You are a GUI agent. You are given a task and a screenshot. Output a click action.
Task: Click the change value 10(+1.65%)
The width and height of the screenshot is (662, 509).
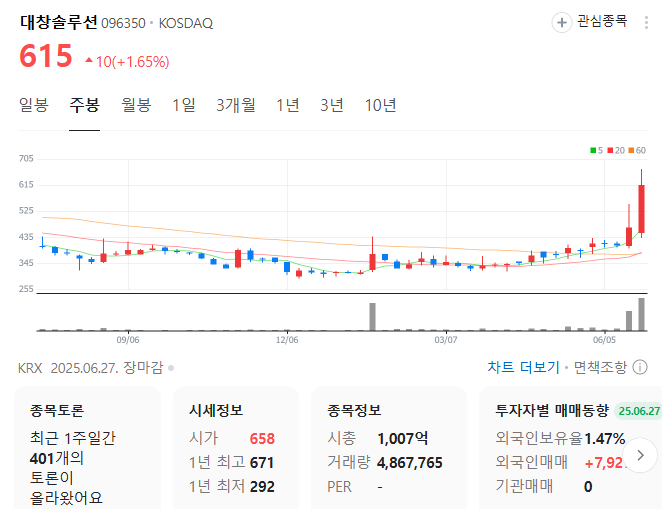coord(132,62)
